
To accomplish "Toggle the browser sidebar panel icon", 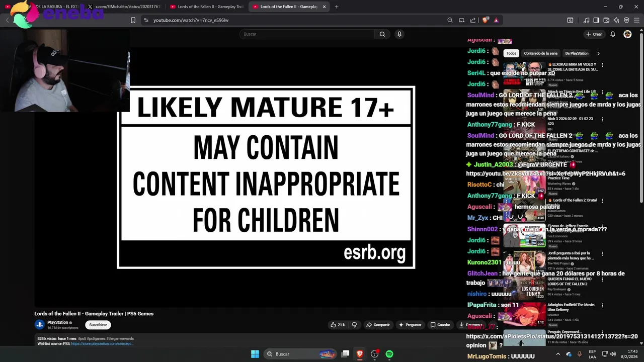I will click(x=596, y=20).
